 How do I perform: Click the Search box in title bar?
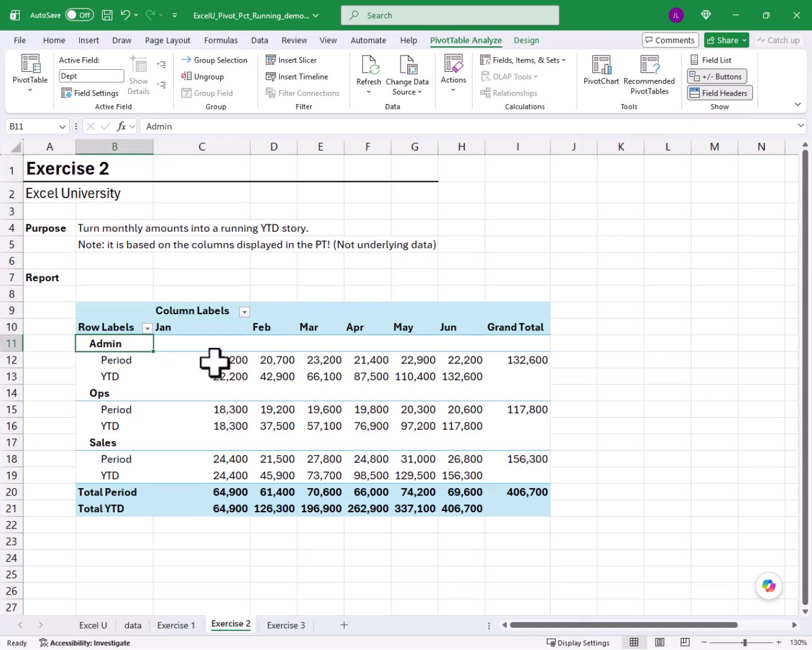pos(450,15)
